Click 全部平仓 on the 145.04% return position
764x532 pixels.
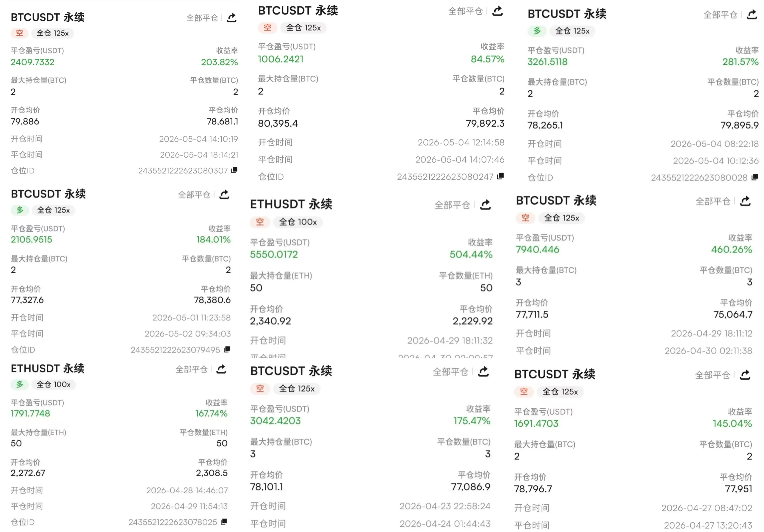click(712, 375)
